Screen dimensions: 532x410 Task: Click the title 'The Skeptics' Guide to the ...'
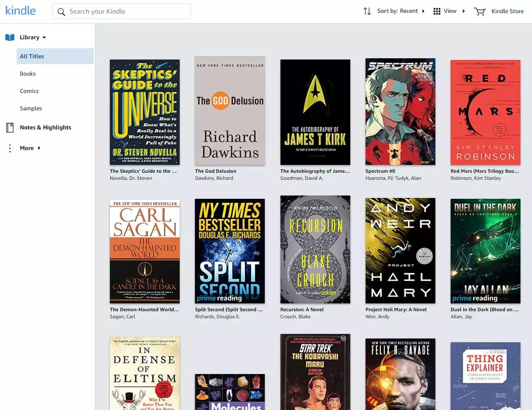(143, 171)
